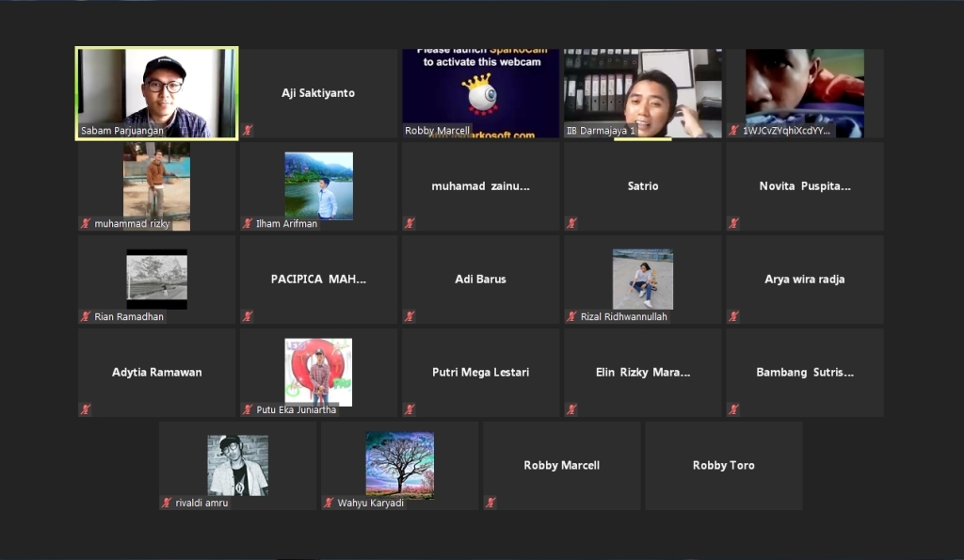This screenshot has height=560, width=964.
Task: Click muted mic icon beside rivaldi amru
Action: [167, 503]
